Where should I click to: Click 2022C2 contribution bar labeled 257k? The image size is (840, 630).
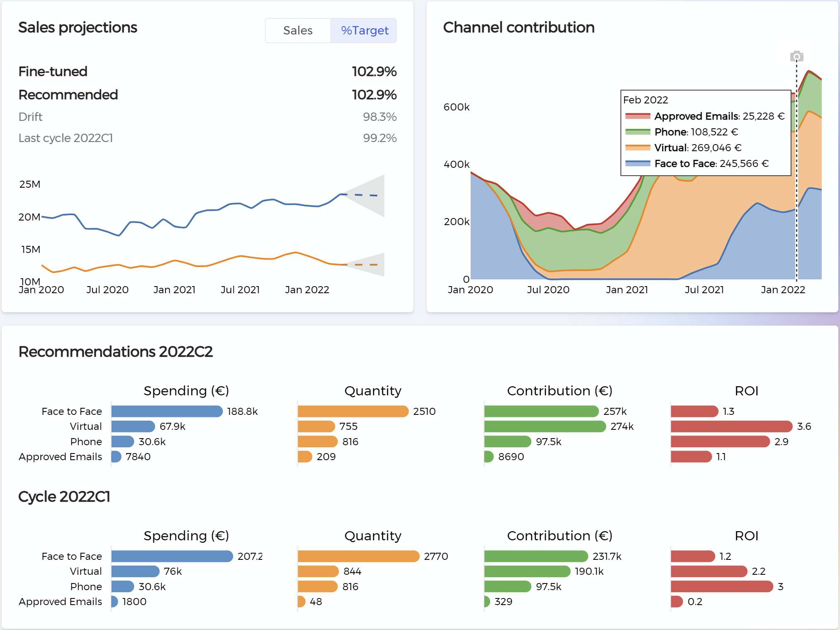(x=542, y=411)
